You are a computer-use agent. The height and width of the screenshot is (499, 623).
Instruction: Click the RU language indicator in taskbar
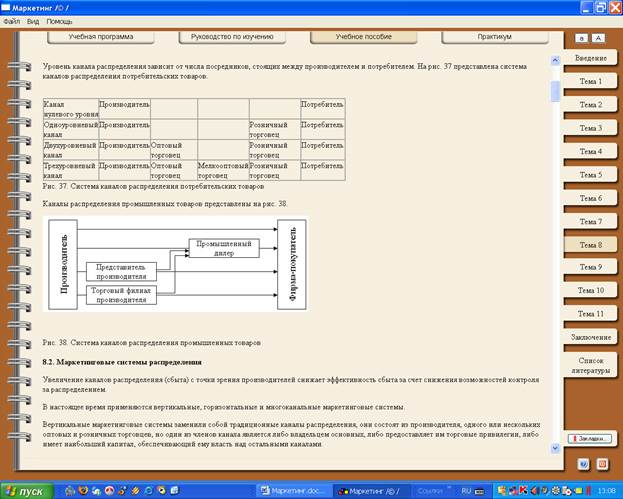[x=466, y=491]
